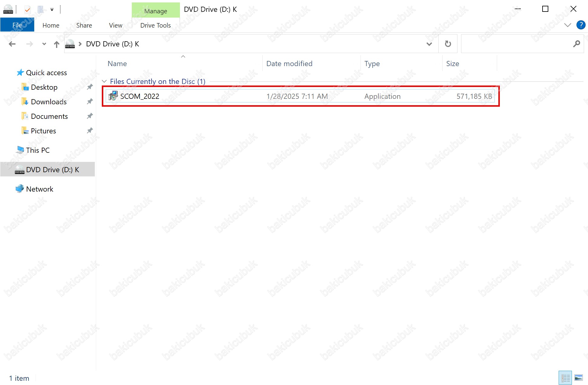The width and height of the screenshot is (588, 385).
Task: Sort by Date modified column header
Action: 289,64
